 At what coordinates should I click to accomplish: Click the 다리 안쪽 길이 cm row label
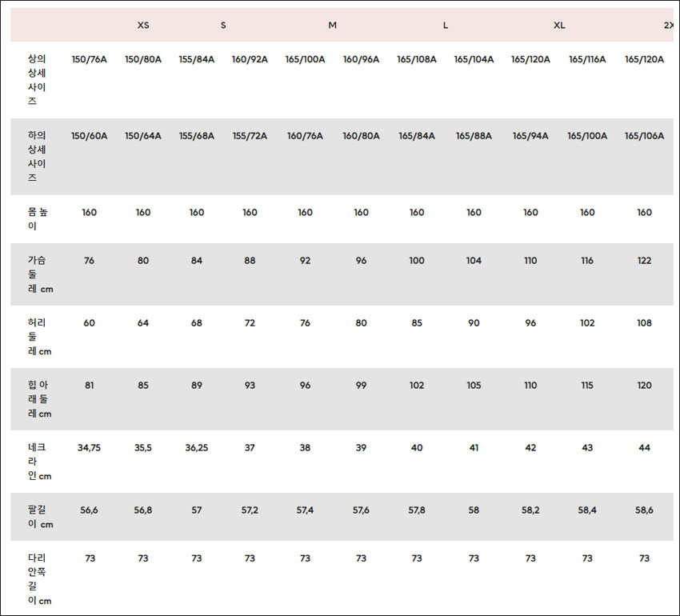39,579
